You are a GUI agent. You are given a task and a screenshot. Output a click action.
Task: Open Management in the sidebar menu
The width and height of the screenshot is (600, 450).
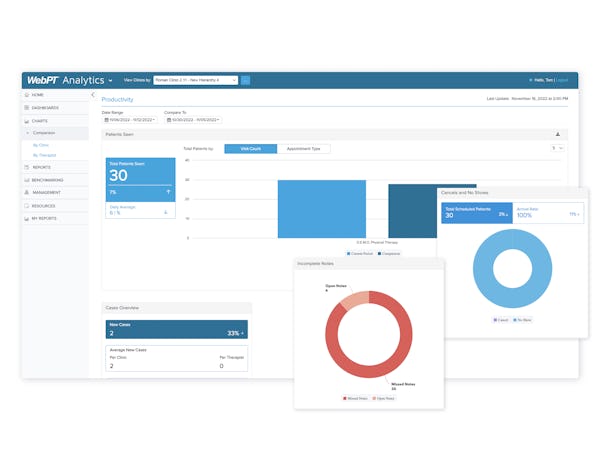[55, 192]
